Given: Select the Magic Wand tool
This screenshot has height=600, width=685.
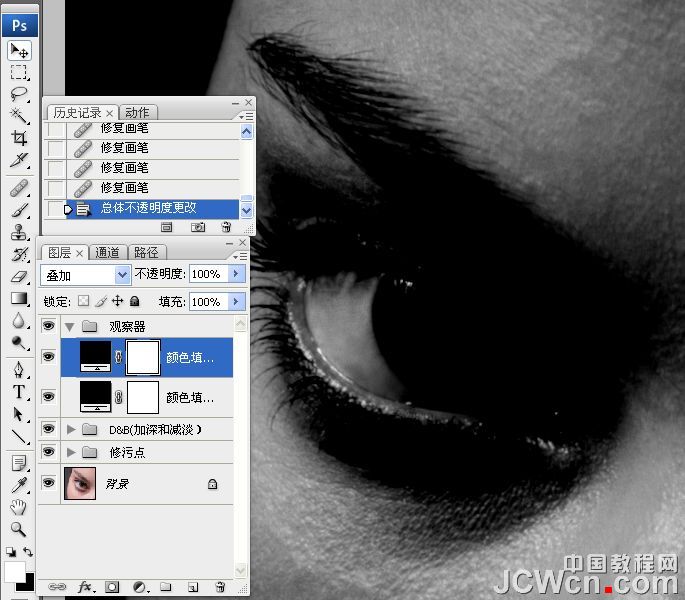Looking at the screenshot, I should 19,116.
